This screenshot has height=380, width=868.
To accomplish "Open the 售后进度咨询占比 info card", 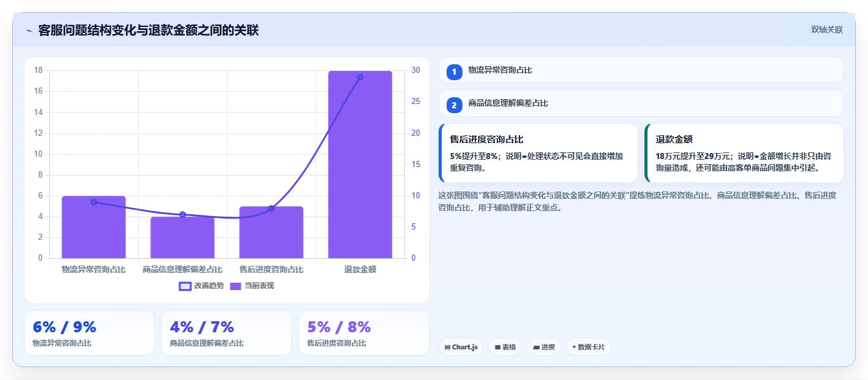I will (538, 153).
